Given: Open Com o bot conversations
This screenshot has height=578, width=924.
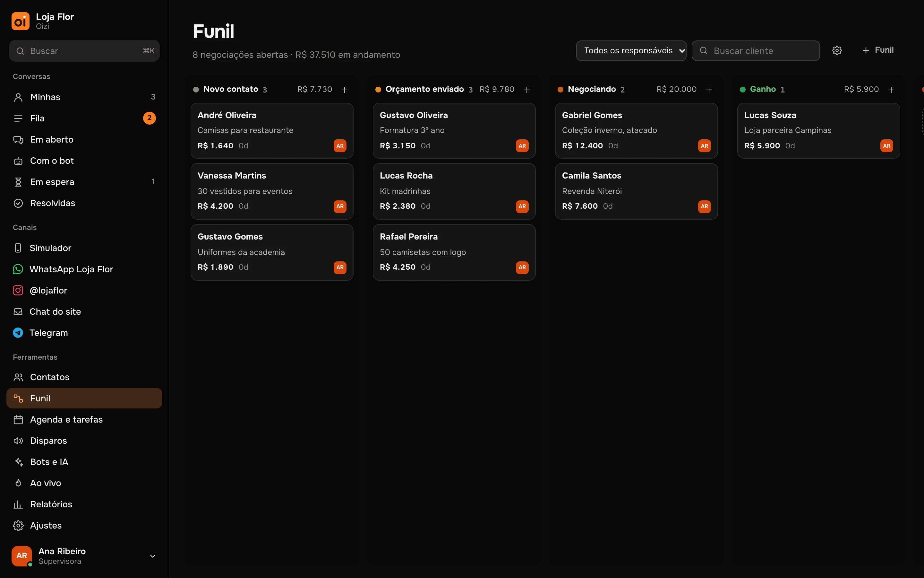Looking at the screenshot, I should tap(84, 161).
